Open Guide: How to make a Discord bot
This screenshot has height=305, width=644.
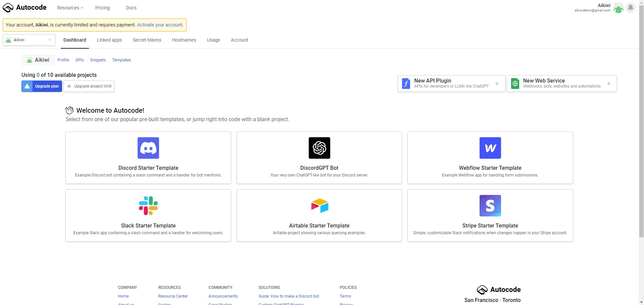click(289, 296)
